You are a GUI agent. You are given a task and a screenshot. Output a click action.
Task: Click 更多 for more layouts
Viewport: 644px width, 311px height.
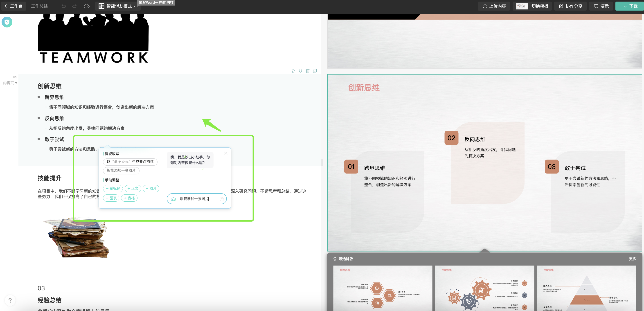pos(632,259)
